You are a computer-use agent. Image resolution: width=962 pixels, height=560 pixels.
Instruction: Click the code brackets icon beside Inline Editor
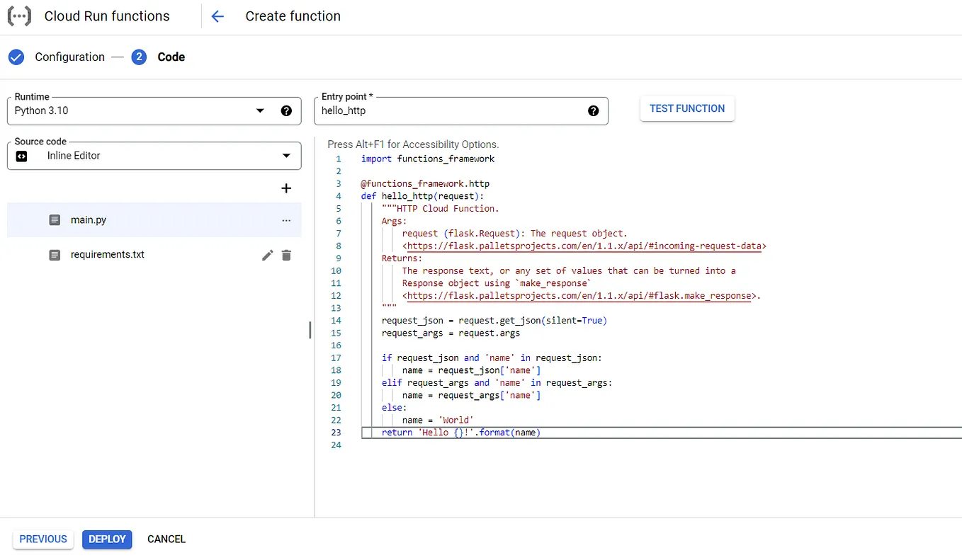coord(21,156)
